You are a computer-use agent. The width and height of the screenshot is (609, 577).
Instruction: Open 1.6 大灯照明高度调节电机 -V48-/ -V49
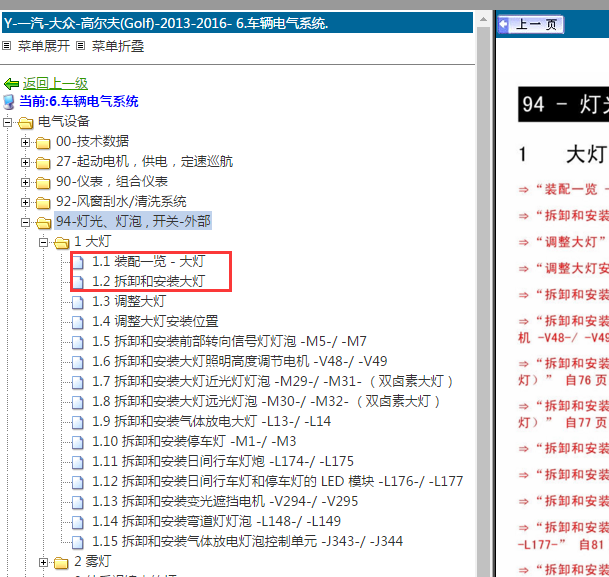[x=240, y=361]
